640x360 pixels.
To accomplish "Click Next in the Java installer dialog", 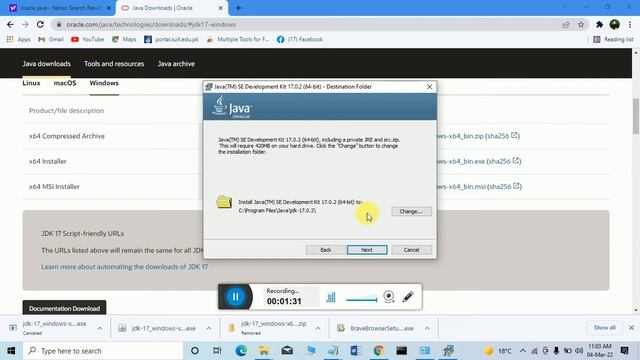I will [x=367, y=250].
